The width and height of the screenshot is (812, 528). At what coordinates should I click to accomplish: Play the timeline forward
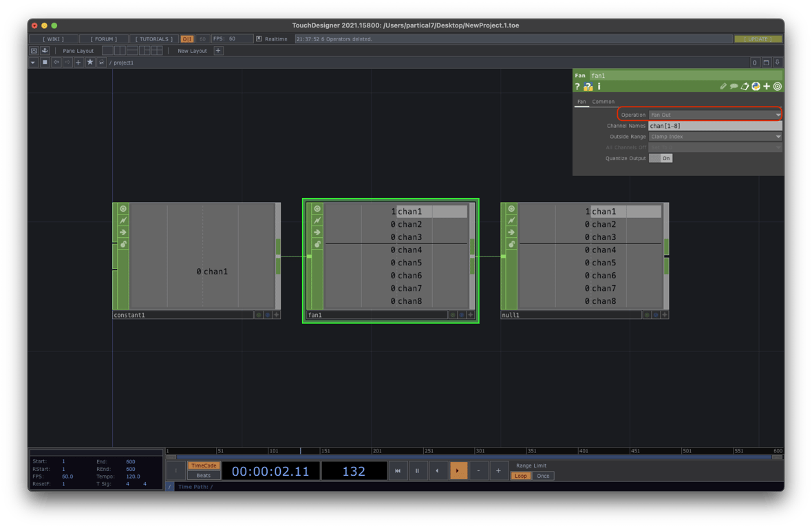[458, 471]
